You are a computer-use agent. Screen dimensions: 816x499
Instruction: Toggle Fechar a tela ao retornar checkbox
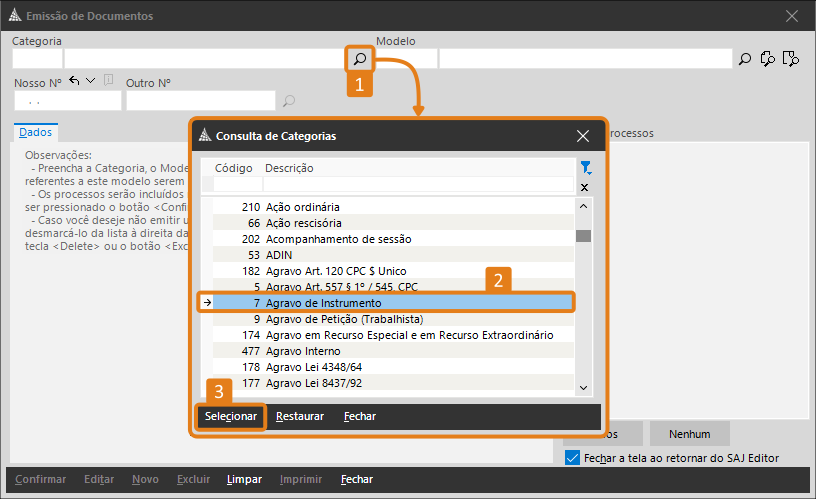pos(572,458)
